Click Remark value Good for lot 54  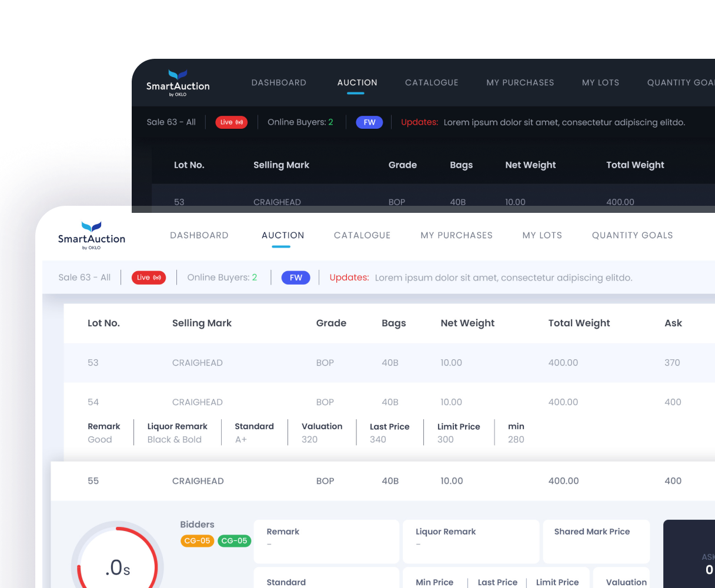point(100,440)
